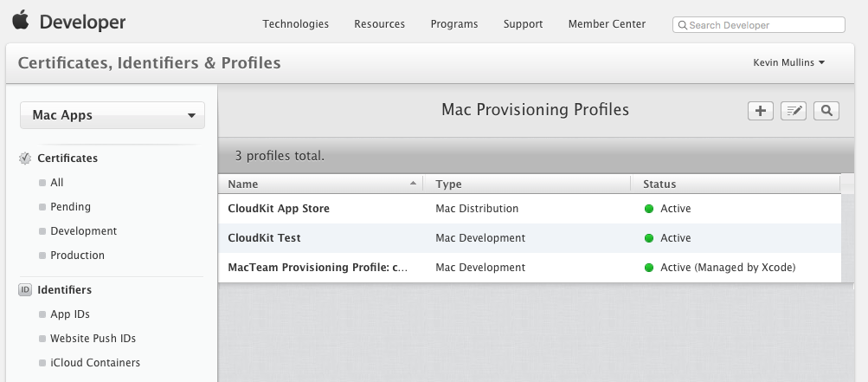Screen dimensions: 868x382
Task: Go to Member Center
Action: [x=607, y=24]
